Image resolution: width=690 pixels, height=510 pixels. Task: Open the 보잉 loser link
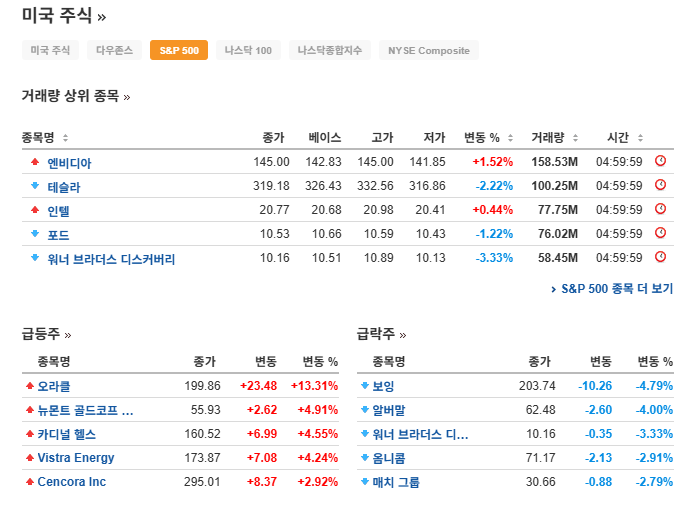pyautogui.click(x=383, y=386)
